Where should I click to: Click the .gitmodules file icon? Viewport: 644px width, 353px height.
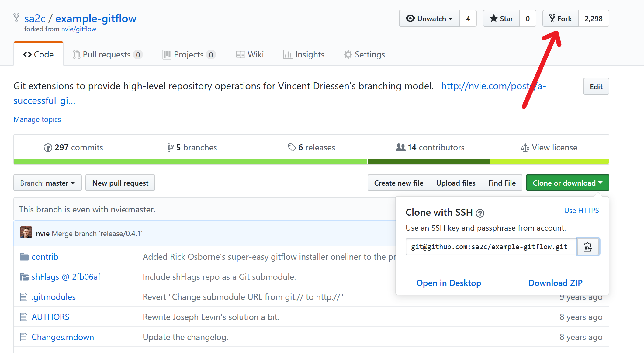(24, 297)
